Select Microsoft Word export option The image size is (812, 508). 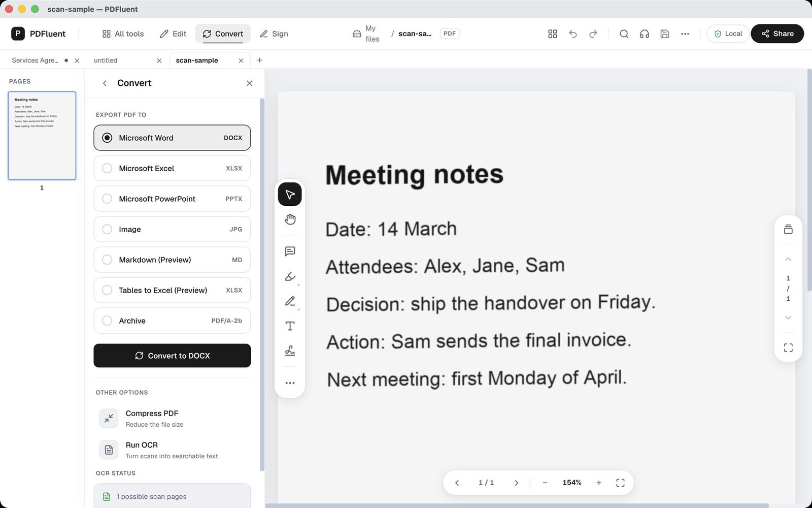pos(172,138)
